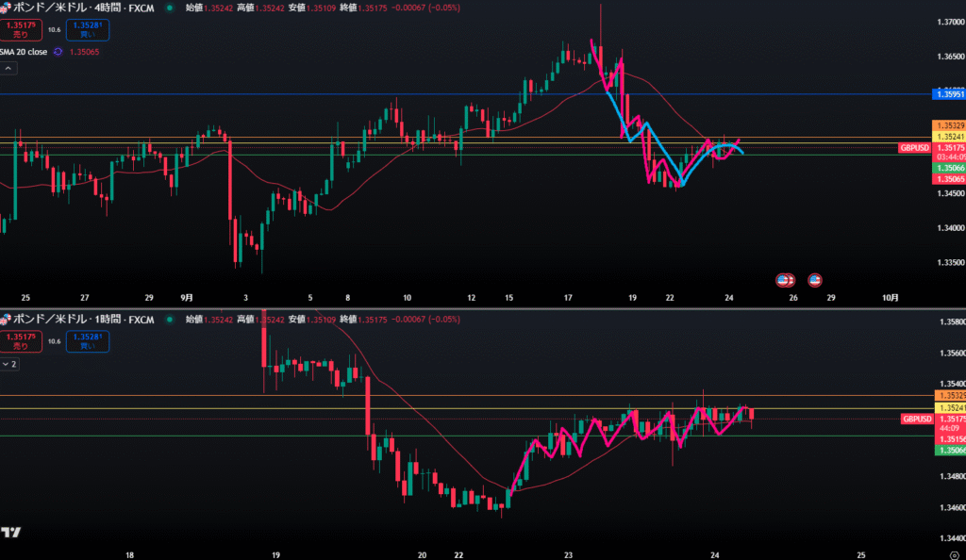
Task: Click the TradingView logo at bottom left
Action: [x=10, y=532]
